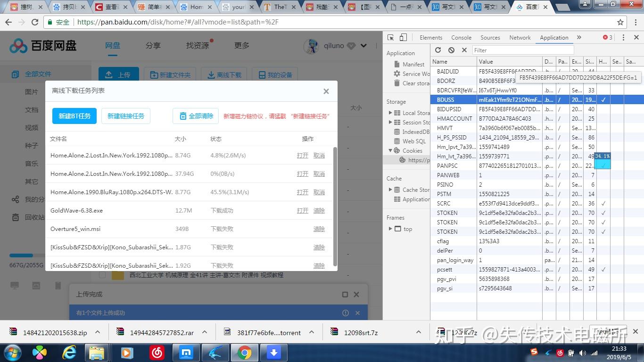The width and height of the screenshot is (644, 362).
Task: Select the PANPSC cookie row
Action: point(537,166)
